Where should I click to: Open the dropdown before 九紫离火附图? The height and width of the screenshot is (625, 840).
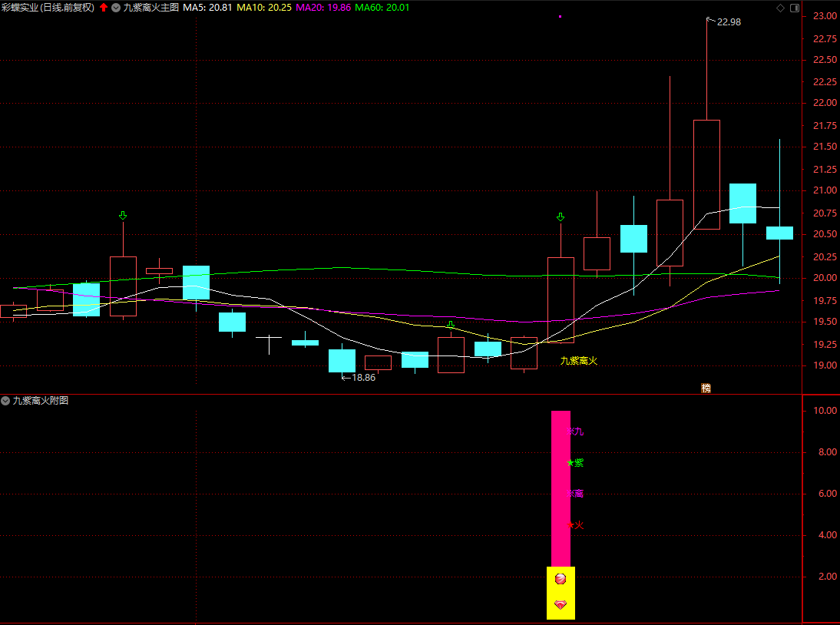point(5,401)
